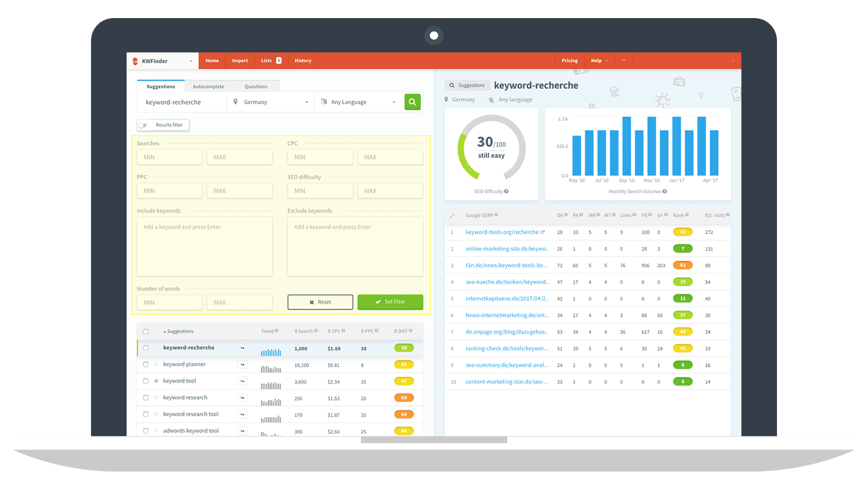
Task: Check the select-all box in suggestions header
Action: pos(146,331)
